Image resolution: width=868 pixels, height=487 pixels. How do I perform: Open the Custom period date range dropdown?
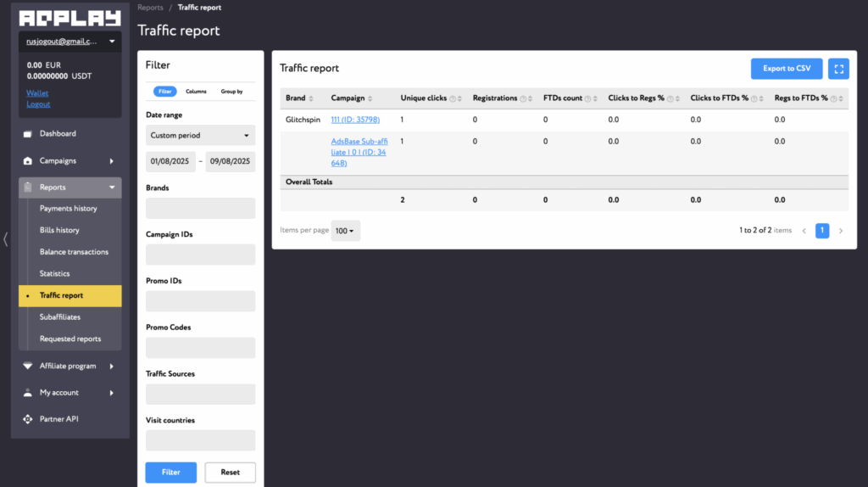click(x=200, y=136)
